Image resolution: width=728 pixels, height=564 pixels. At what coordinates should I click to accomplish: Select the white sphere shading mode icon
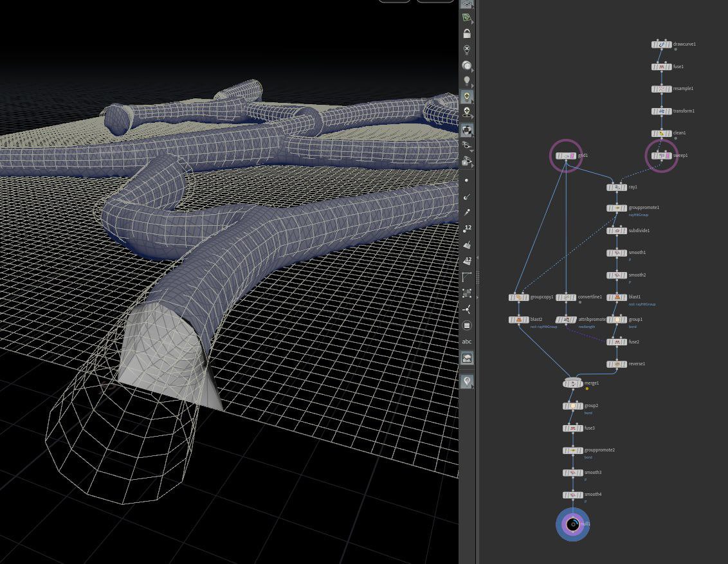467,66
